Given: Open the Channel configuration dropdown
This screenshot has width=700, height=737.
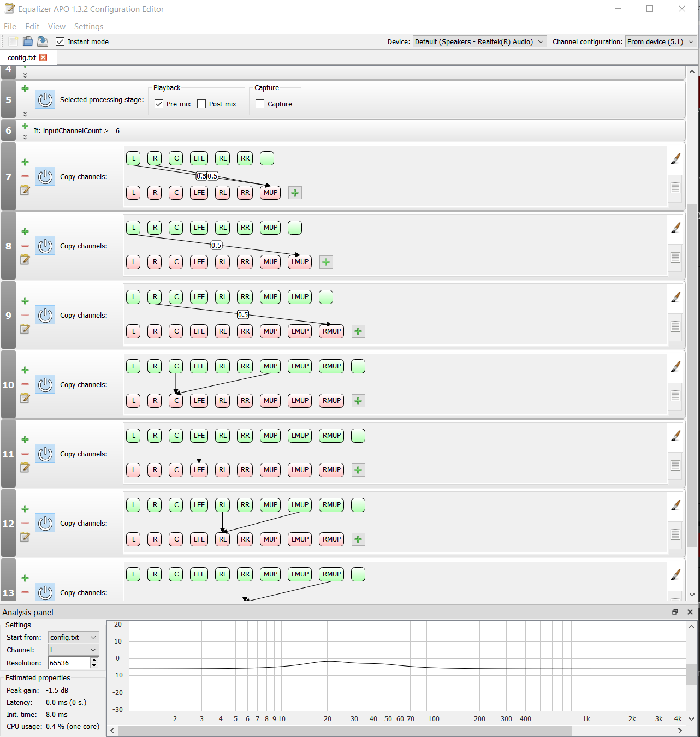Looking at the screenshot, I should pyautogui.click(x=661, y=41).
